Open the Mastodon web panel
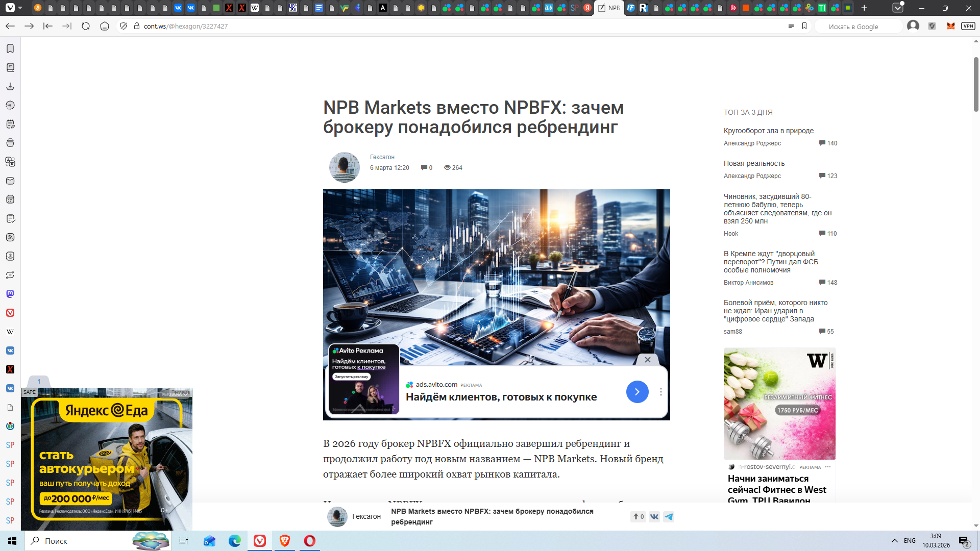The height and width of the screenshot is (551, 980). point(10,294)
